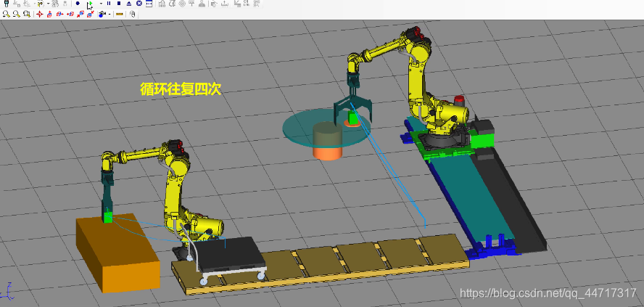The width and height of the screenshot is (644, 307).
Task: Abort all with circled X icon
Action: [139, 4]
